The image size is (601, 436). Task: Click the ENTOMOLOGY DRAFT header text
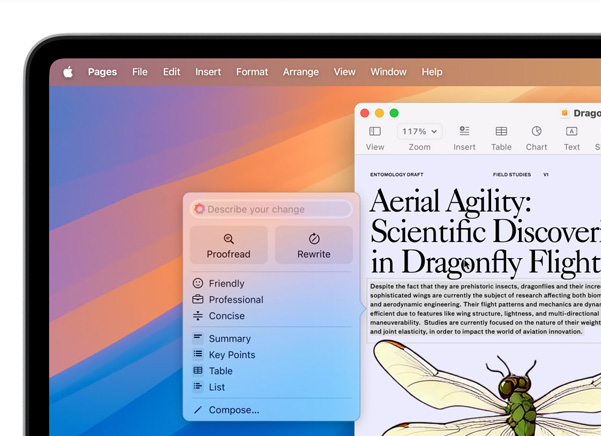tap(397, 174)
